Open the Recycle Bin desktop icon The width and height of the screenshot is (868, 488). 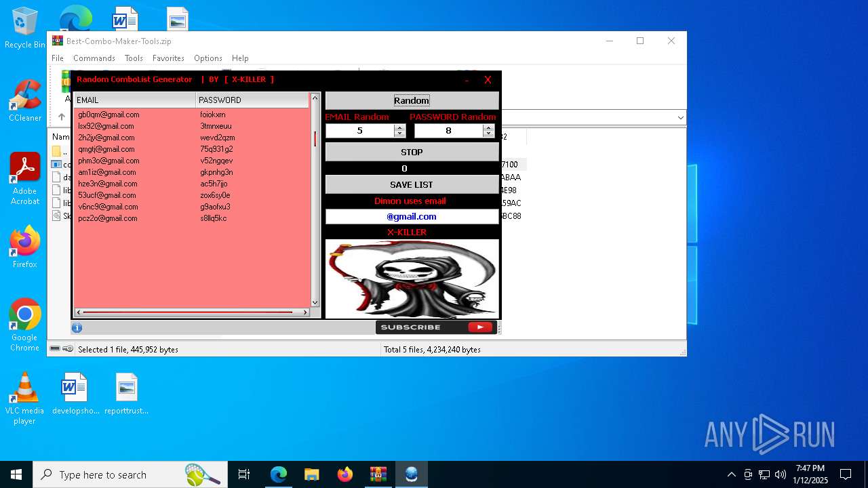tap(24, 28)
